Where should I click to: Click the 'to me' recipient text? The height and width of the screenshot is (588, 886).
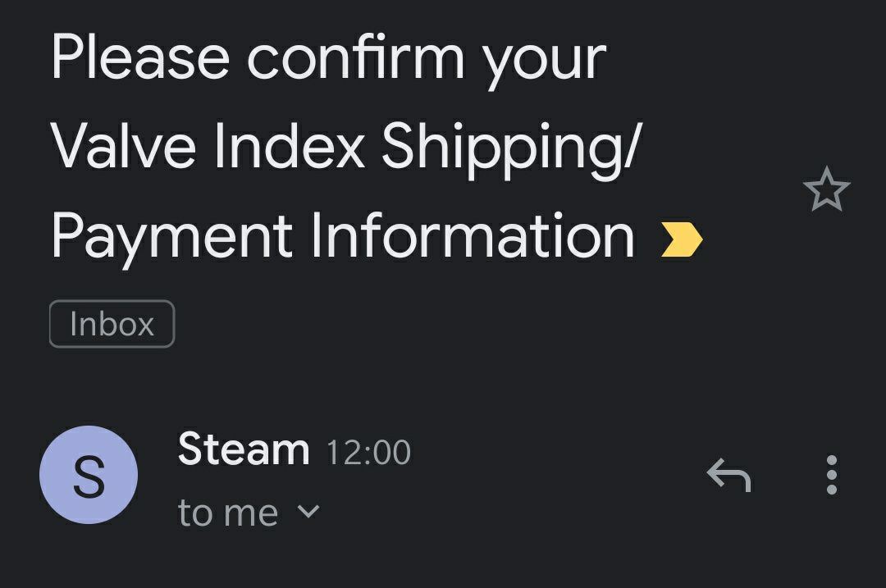228,513
